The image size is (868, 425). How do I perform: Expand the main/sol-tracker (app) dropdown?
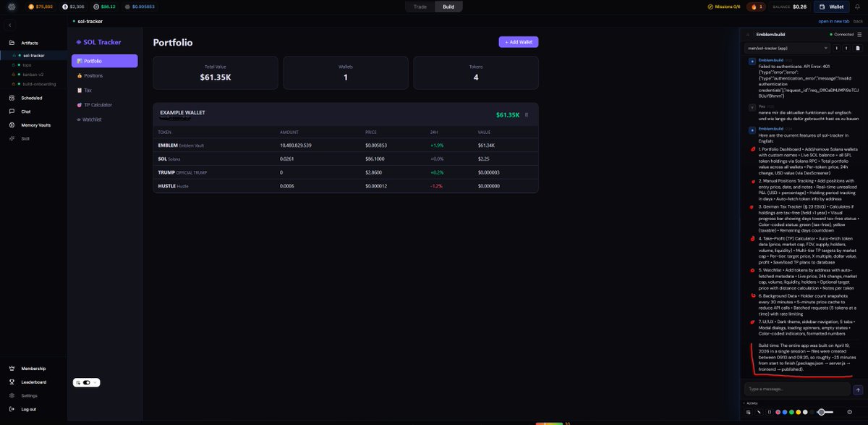point(787,49)
